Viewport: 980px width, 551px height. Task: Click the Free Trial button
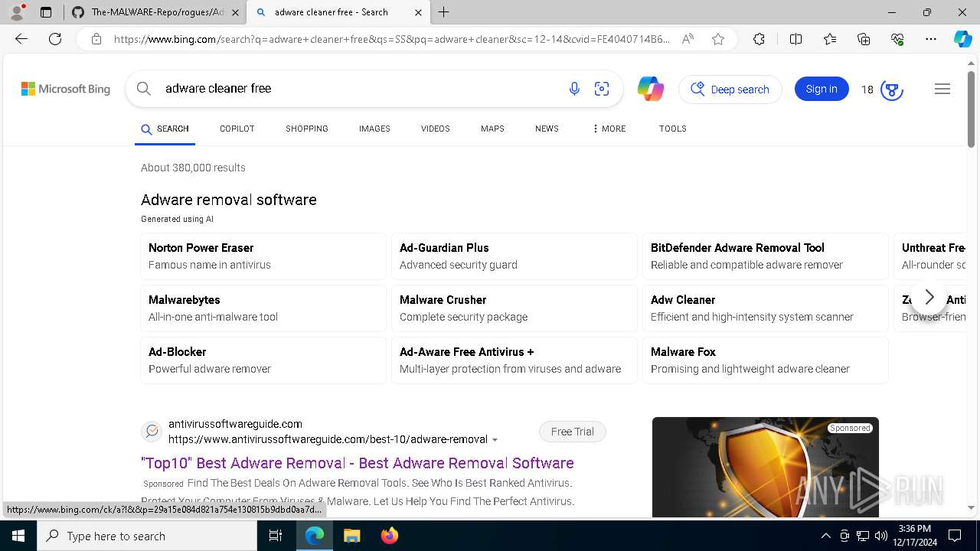[572, 432]
